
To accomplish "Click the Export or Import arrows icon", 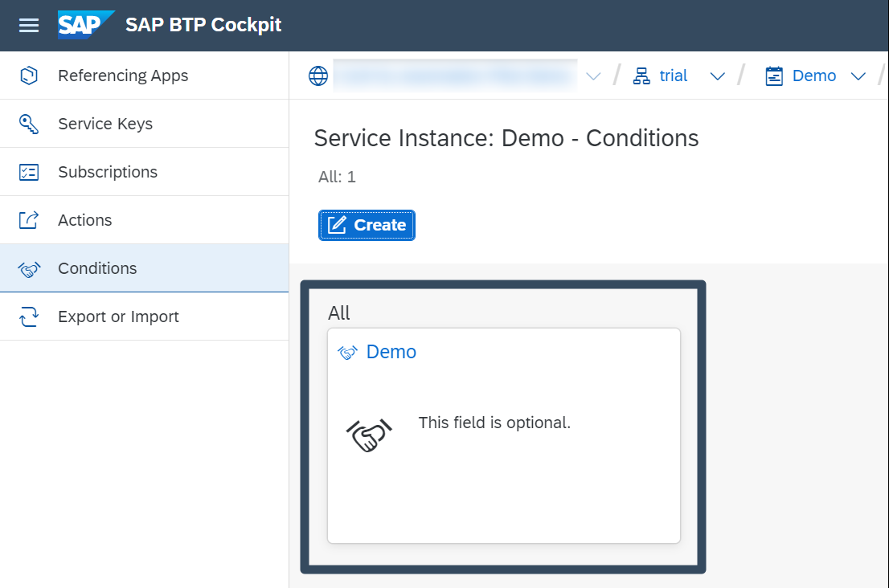I will pyautogui.click(x=29, y=316).
